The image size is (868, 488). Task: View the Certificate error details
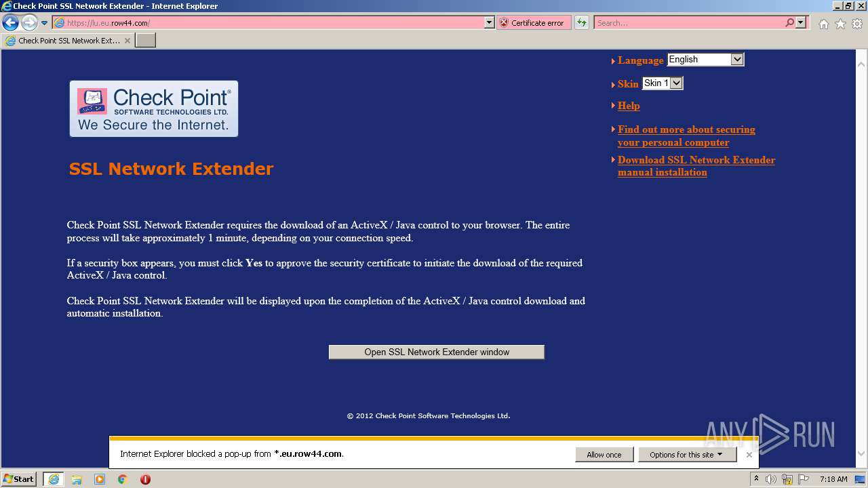(x=534, y=23)
